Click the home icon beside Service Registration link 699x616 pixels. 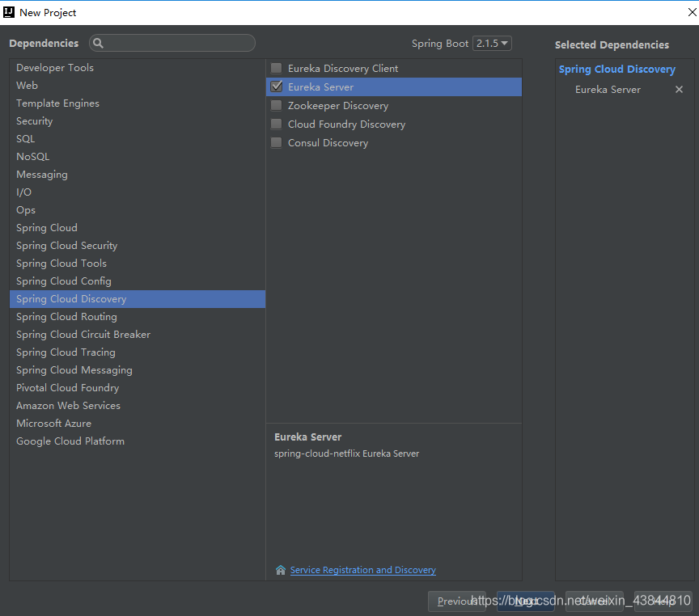pos(281,570)
